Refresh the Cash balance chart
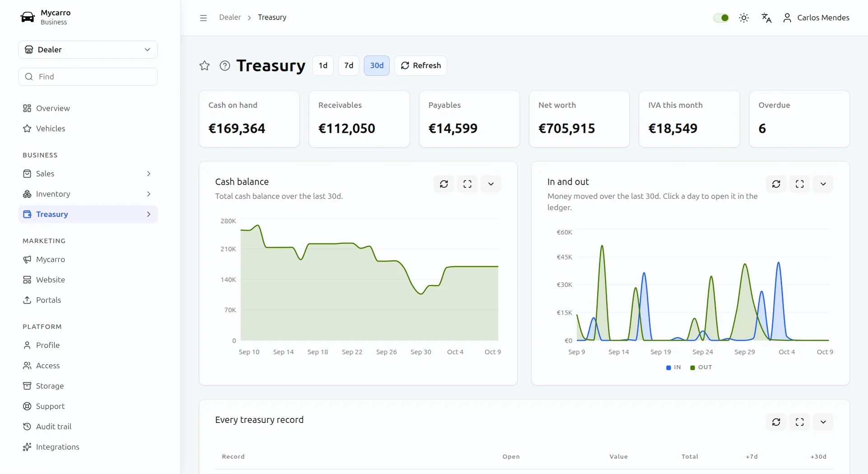The image size is (868, 474). point(444,184)
